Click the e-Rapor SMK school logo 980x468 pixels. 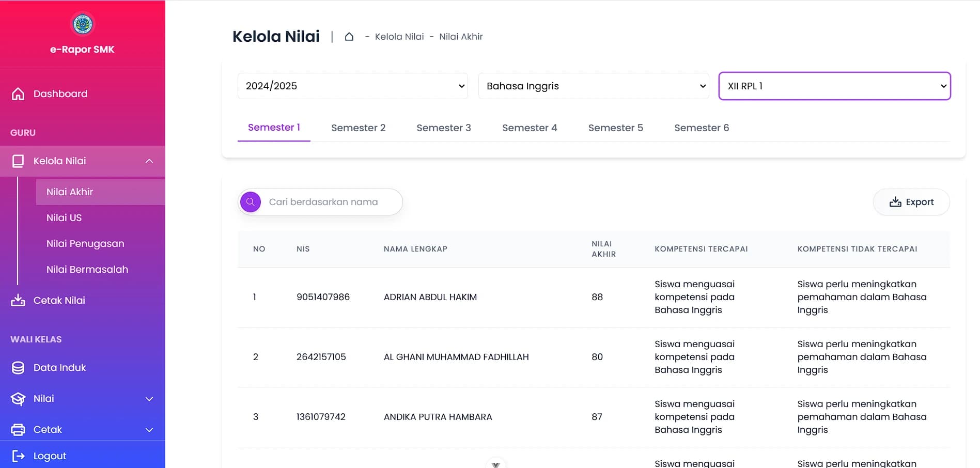[82, 24]
